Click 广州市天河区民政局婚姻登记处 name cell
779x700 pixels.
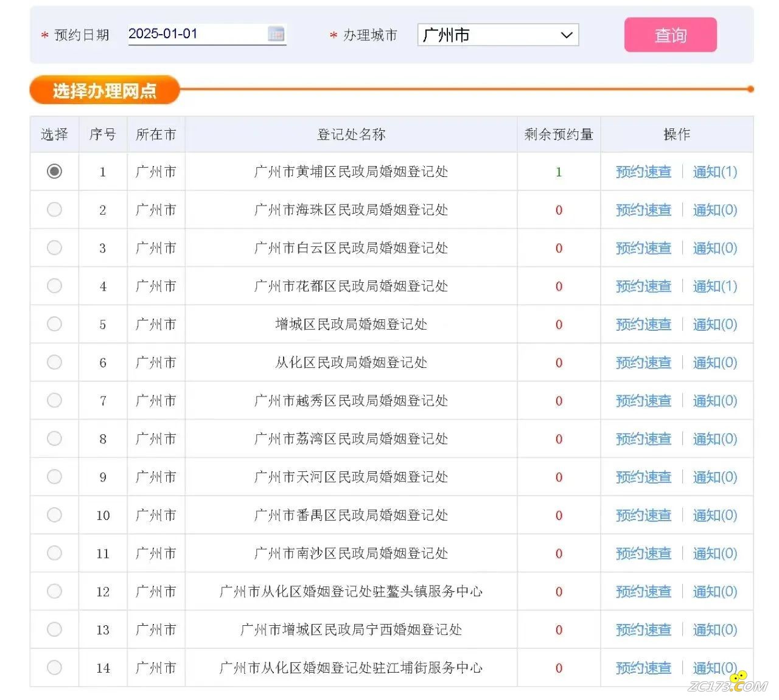[351, 477]
